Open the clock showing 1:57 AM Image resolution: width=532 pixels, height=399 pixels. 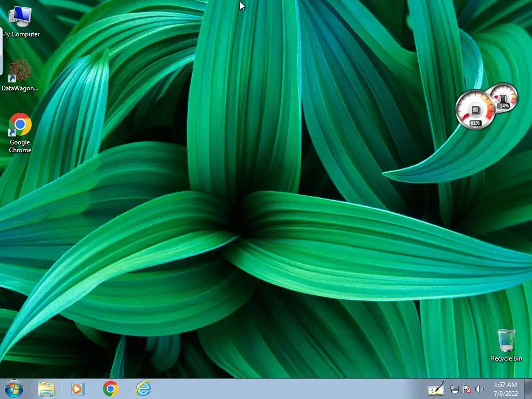(x=506, y=389)
